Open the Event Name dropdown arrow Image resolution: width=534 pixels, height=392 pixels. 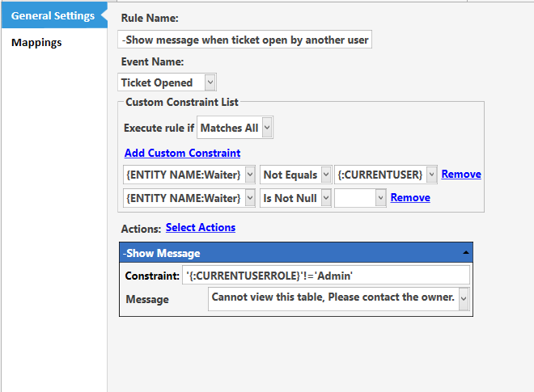click(x=210, y=82)
